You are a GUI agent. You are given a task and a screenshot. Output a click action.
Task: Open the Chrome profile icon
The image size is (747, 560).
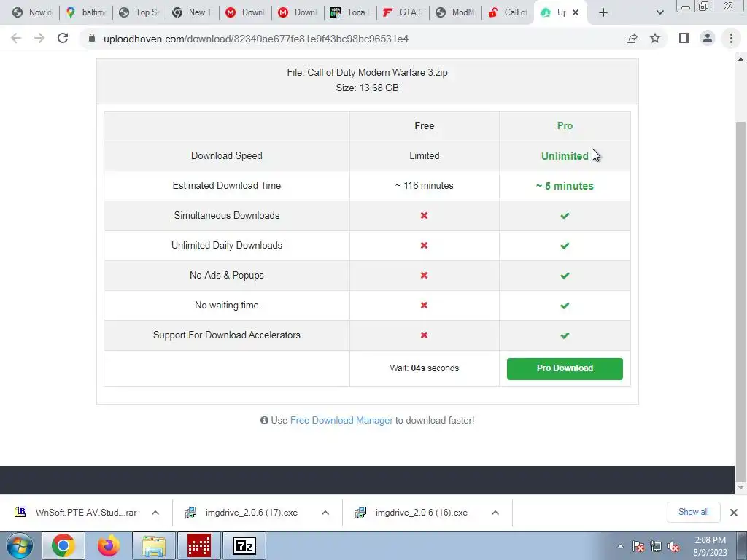click(708, 38)
